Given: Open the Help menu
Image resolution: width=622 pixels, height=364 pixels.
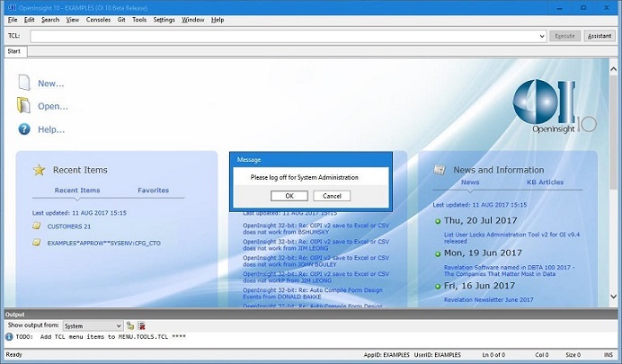Looking at the screenshot, I should point(218,20).
